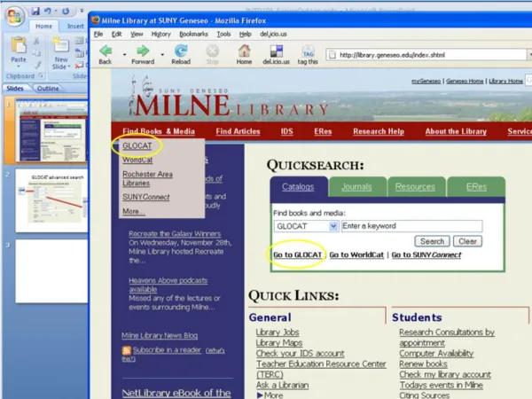Select the Journals Quicksearch tab
The height and width of the screenshot is (399, 532).
coord(356,186)
